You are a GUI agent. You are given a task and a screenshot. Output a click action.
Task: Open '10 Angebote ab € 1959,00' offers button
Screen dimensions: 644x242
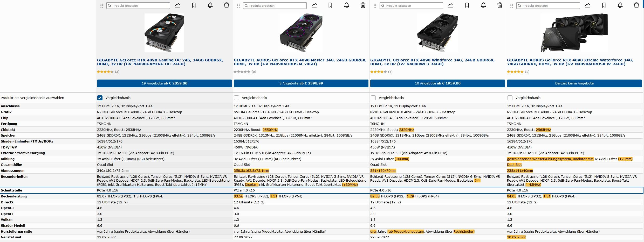coord(438,83)
